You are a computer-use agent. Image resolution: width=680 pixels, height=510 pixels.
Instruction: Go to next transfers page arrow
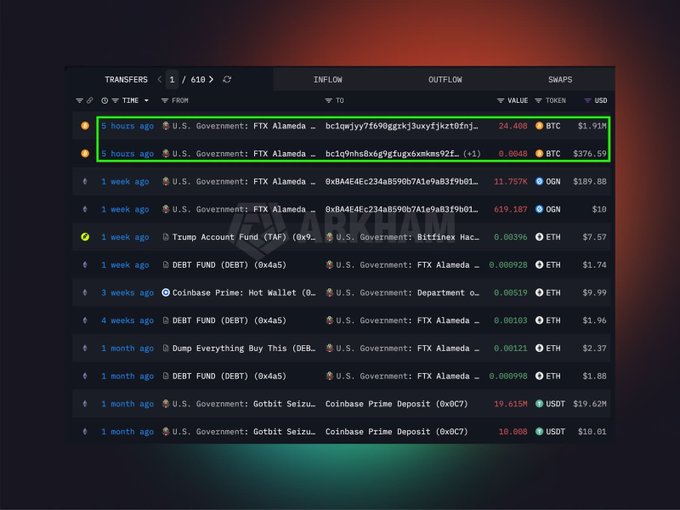point(211,79)
